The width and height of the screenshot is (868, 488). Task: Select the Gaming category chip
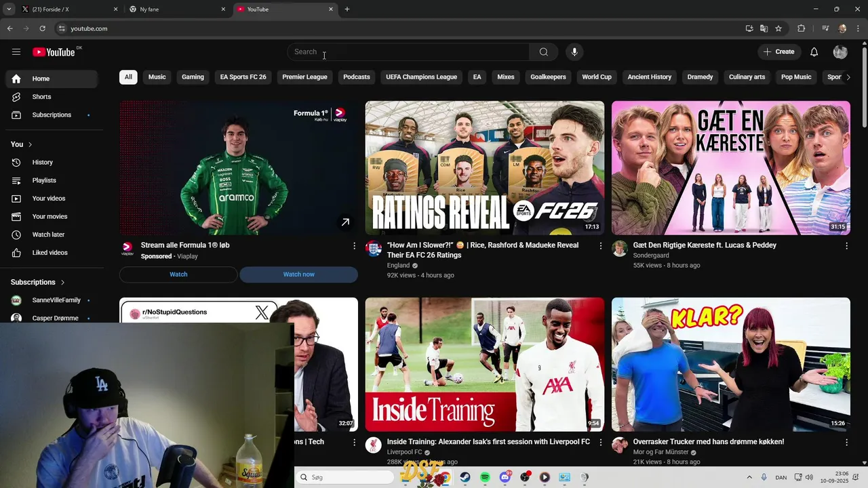193,77
